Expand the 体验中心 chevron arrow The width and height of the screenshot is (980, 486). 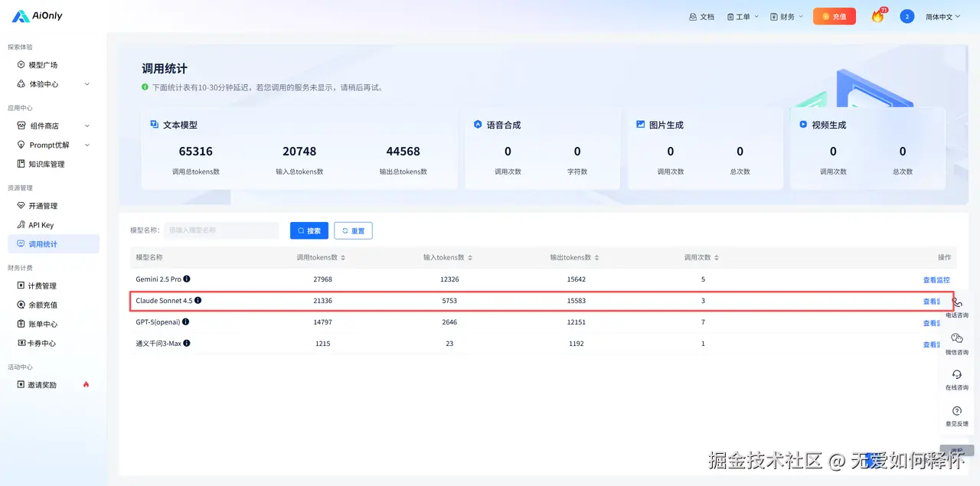87,84
